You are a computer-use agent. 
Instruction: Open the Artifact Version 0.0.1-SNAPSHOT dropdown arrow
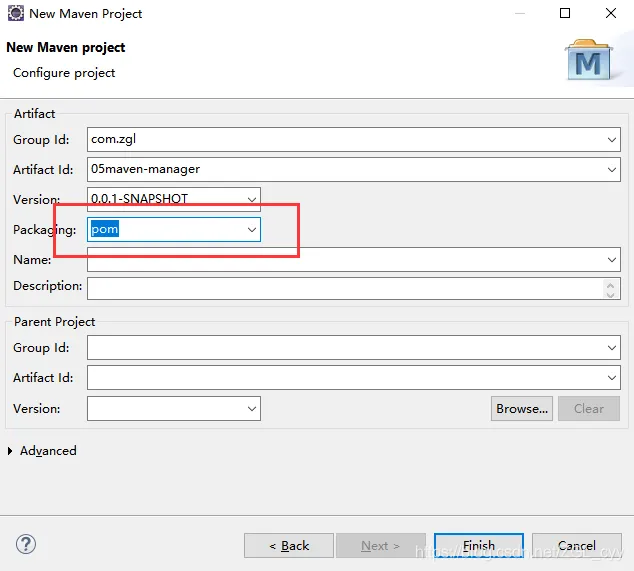[x=251, y=199]
